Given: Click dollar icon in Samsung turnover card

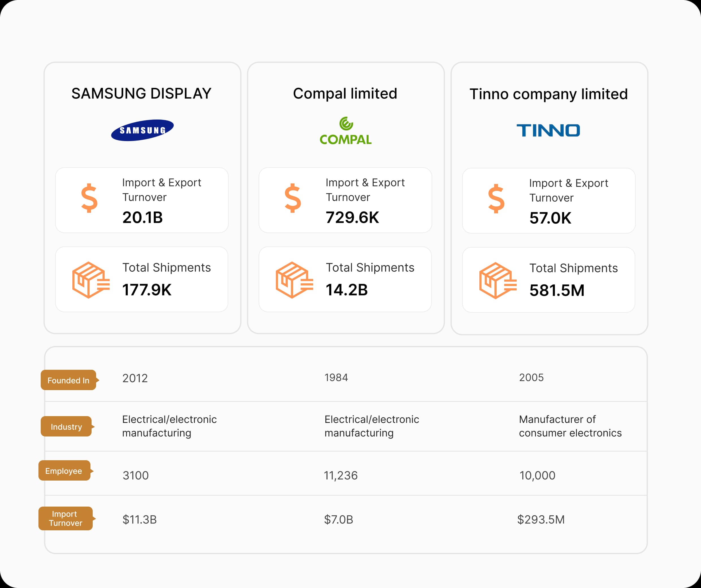Looking at the screenshot, I should pyautogui.click(x=89, y=198).
